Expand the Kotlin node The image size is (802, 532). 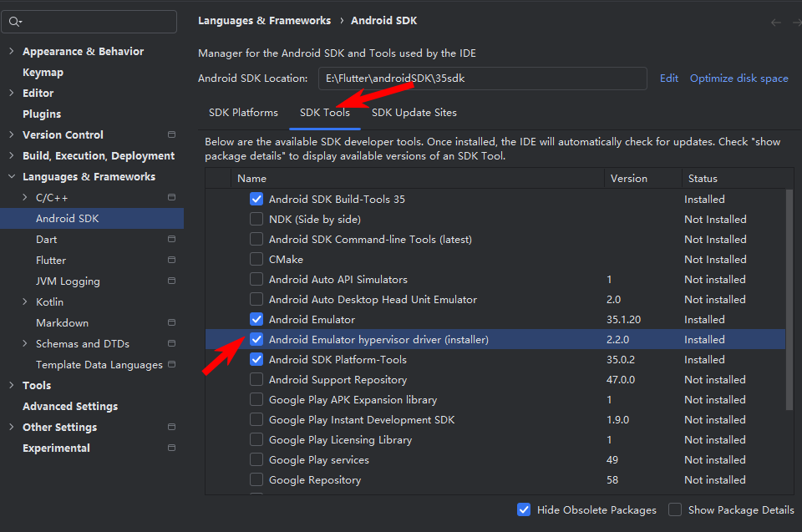click(x=24, y=301)
